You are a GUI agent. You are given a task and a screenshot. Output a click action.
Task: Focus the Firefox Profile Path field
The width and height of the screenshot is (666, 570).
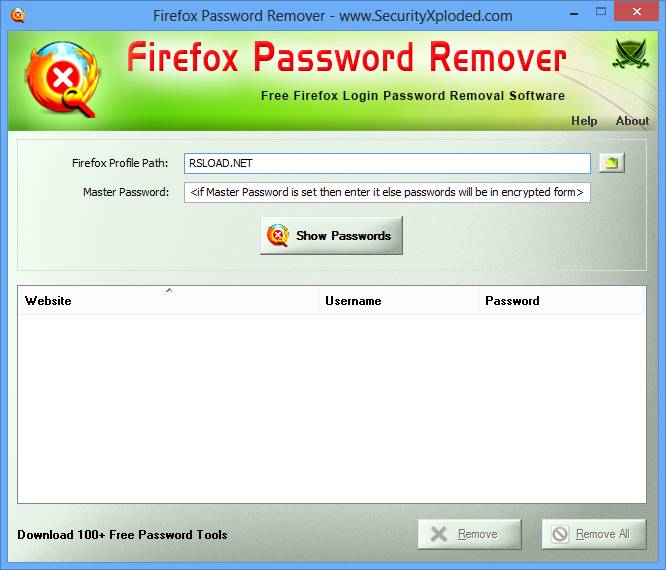[x=387, y=163]
